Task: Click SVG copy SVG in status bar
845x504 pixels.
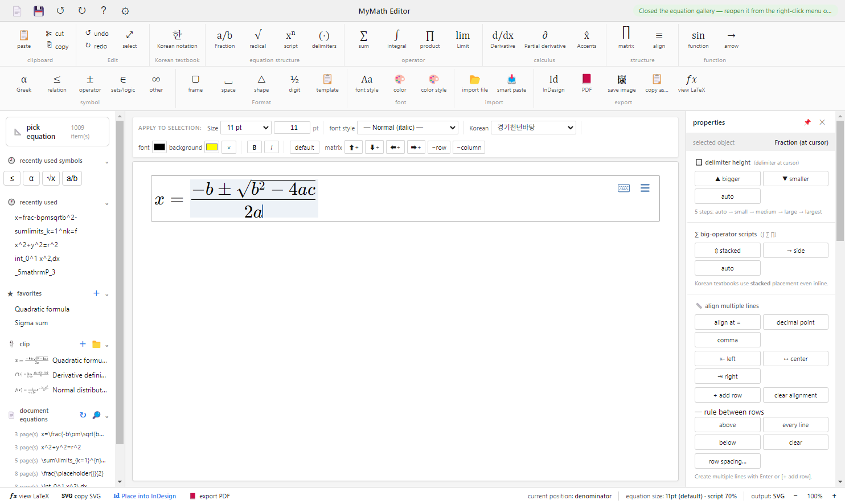Action: pos(81,496)
